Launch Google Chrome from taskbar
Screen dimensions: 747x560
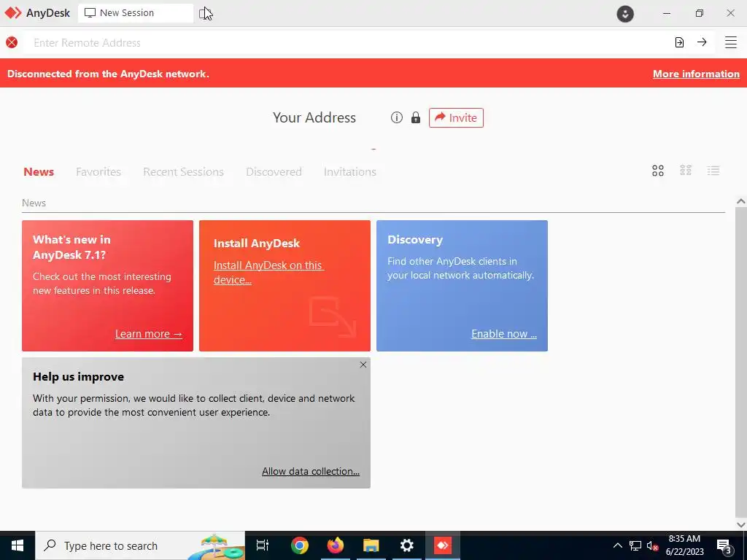click(300, 545)
